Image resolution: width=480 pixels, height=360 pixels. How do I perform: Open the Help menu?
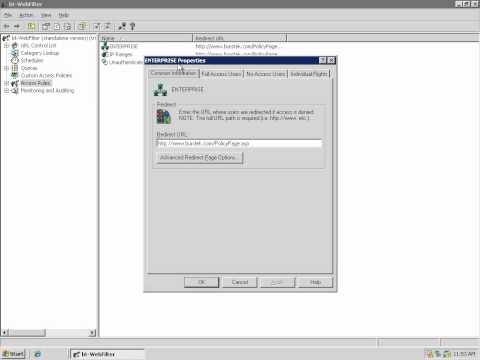tap(64, 15)
